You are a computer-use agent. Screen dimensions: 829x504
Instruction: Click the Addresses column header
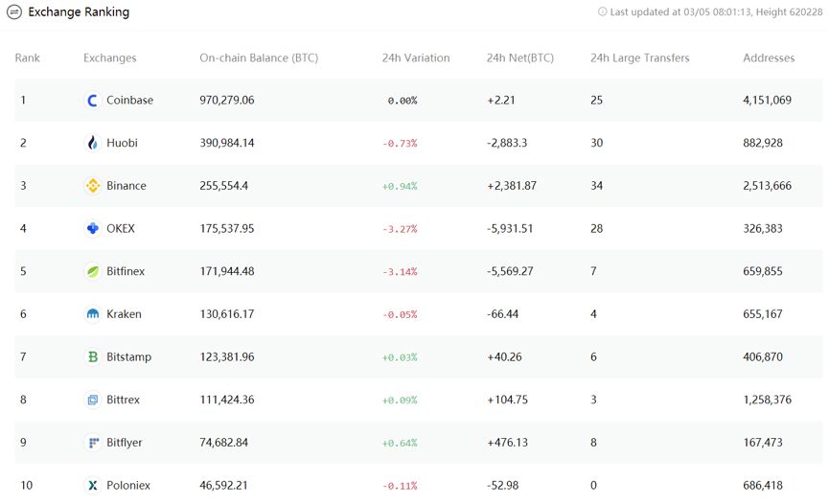pos(769,58)
